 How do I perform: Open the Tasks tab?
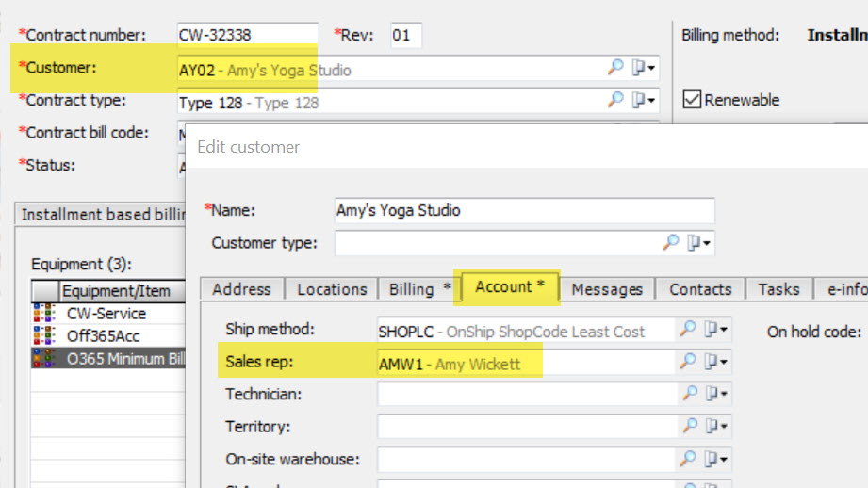778,289
